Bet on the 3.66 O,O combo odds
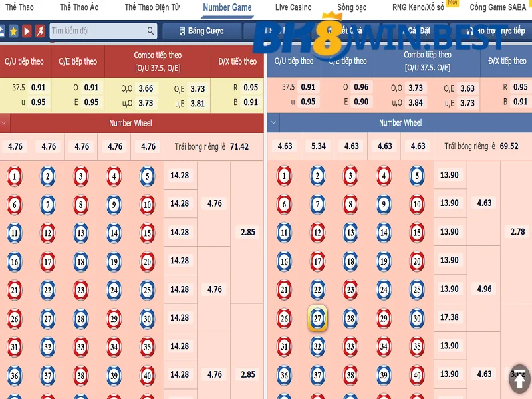The width and height of the screenshot is (532, 399). [146, 88]
